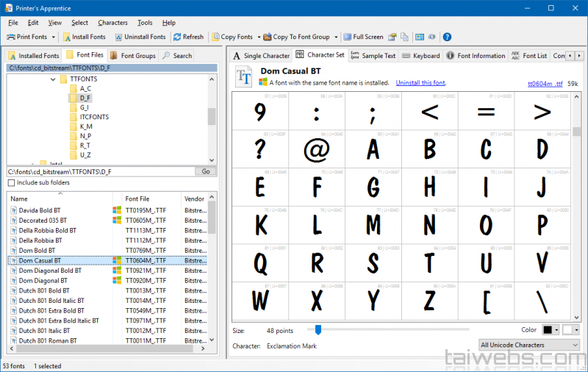This screenshot has width=588, height=372.
Task: Collapse the TTFONTS tree folder
Action: (54, 79)
